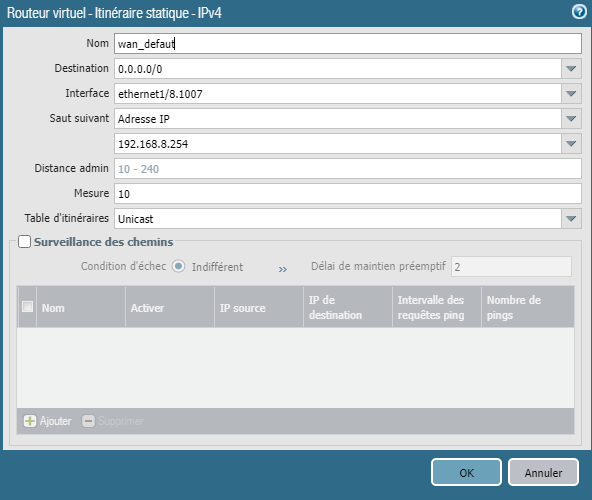Viewport: 592px width, 500px height.
Task: Focus the Nom text field
Action: pyautogui.click(x=348, y=43)
